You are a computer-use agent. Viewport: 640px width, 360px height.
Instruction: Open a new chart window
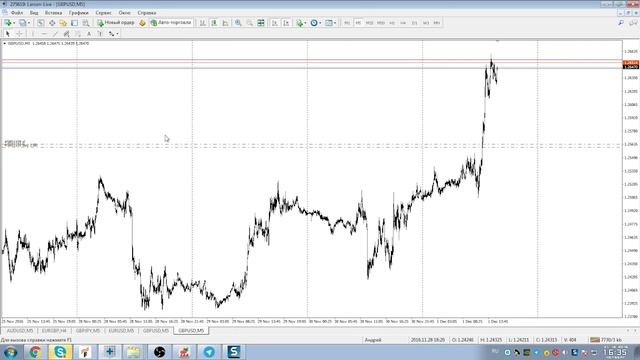click(7, 23)
